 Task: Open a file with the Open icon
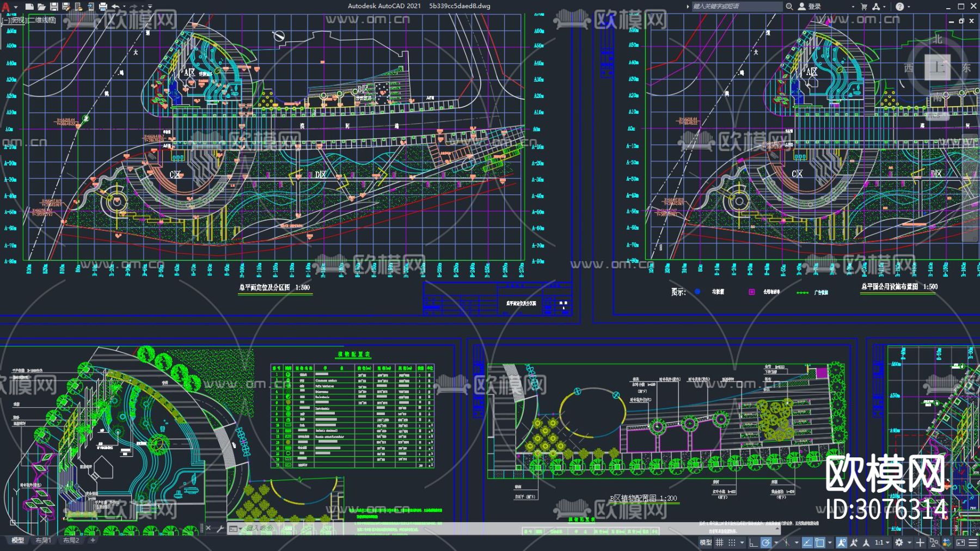click(x=41, y=7)
